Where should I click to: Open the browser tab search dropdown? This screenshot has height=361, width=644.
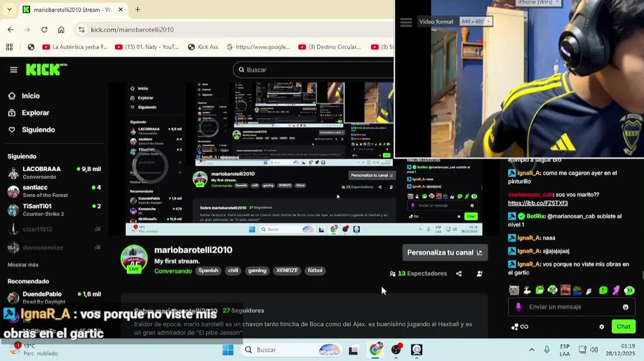tap(9, 10)
